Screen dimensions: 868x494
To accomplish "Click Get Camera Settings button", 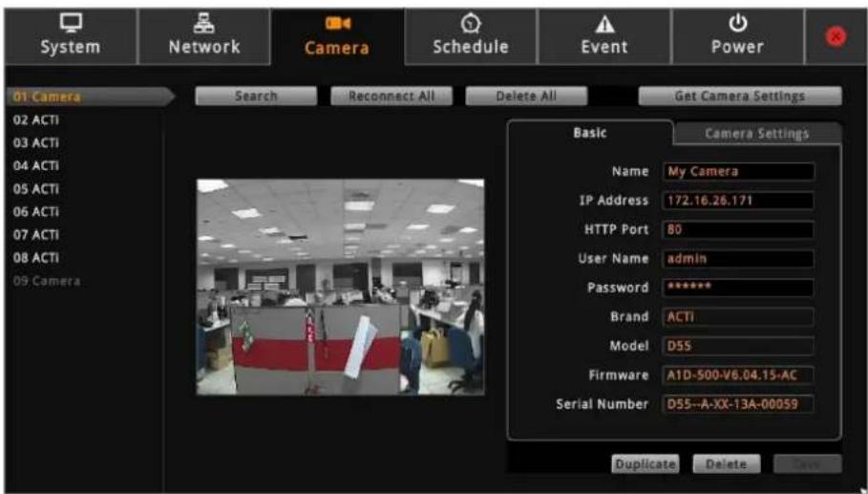I will pyautogui.click(x=740, y=96).
